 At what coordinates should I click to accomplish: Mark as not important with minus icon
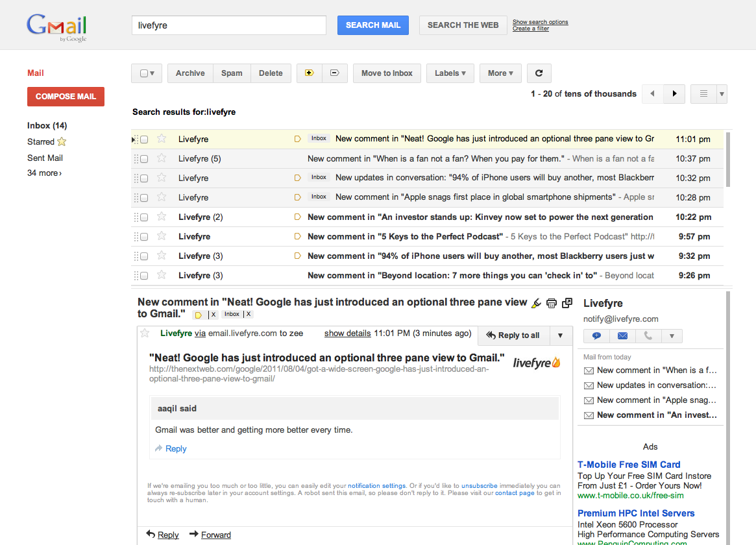point(335,73)
